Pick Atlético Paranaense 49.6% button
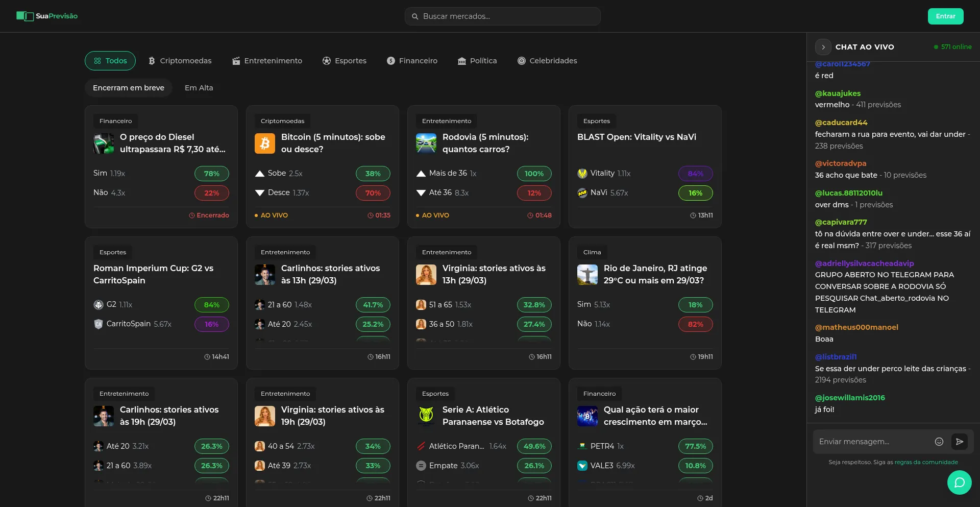The image size is (980, 507). pos(534,446)
